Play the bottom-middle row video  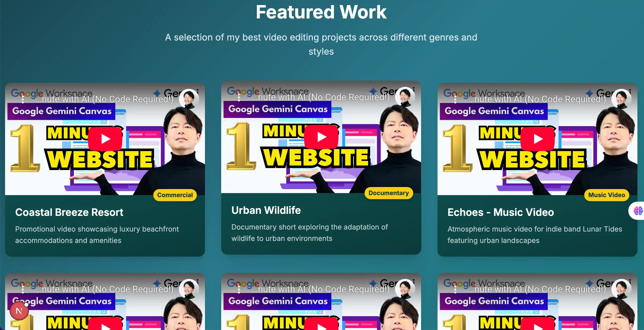point(321,325)
